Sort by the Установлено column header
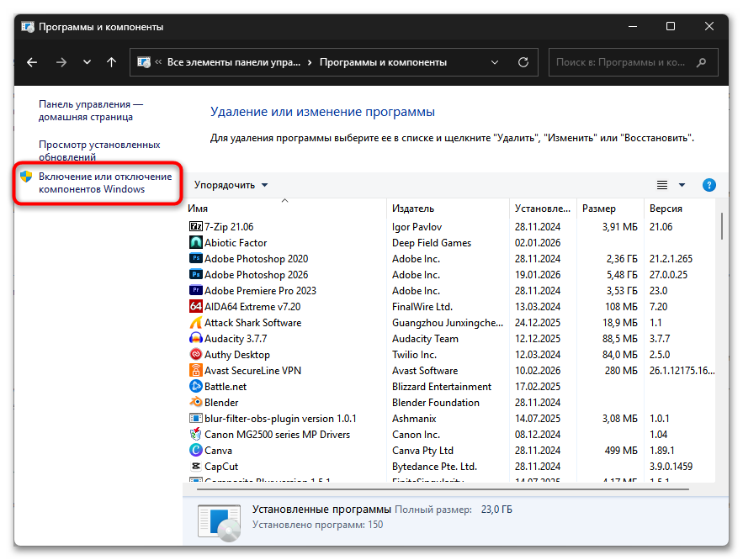 543,209
